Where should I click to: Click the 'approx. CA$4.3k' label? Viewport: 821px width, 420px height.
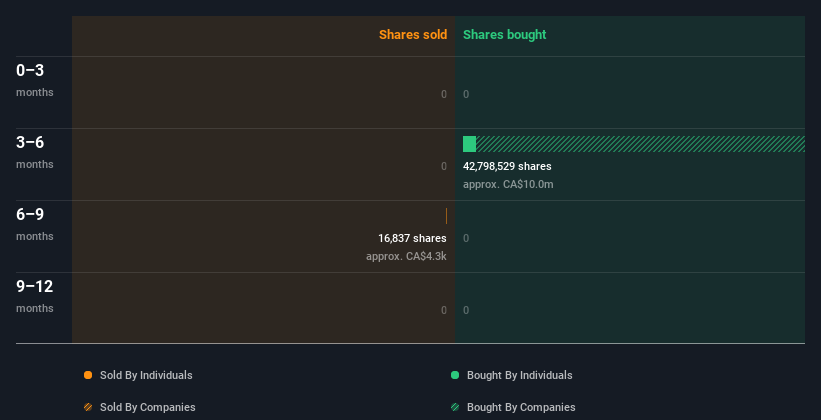406,257
